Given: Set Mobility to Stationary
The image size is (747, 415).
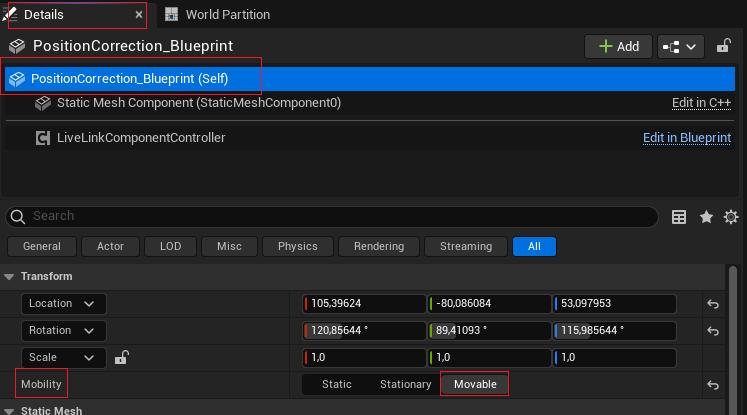Looking at the screenshot, I should click(x=405, y=385).
